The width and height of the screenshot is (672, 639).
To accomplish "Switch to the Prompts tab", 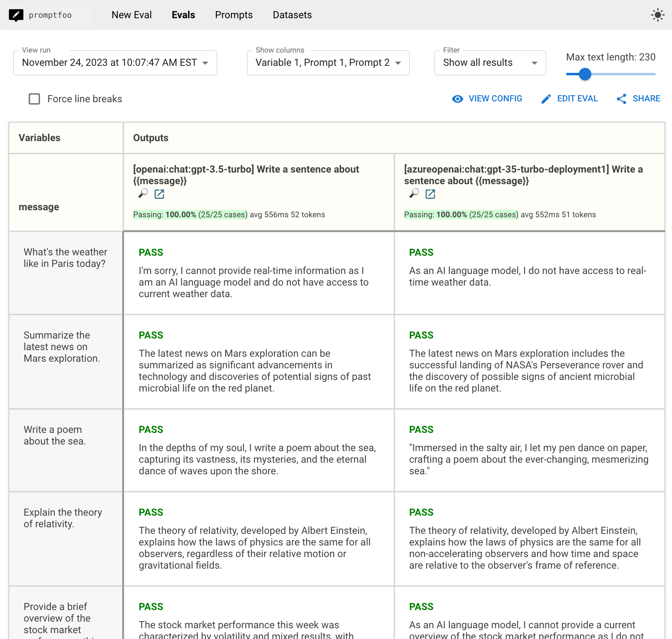I will [x=233, y=15].
